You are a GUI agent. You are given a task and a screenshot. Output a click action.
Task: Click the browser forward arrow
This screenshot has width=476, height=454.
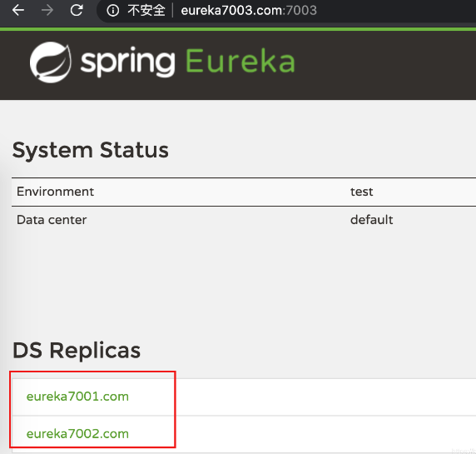coord(47,10)
